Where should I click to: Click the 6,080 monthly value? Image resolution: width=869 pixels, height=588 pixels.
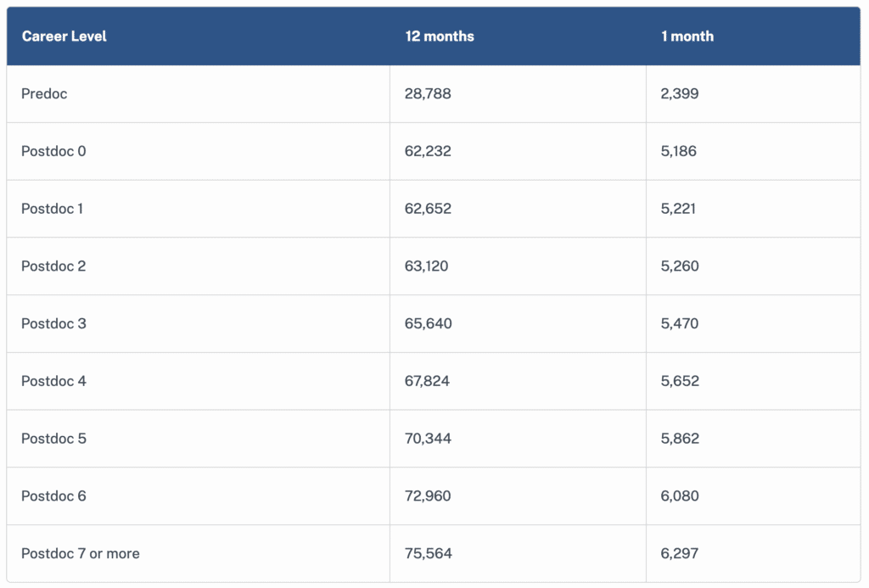[680, 496]
